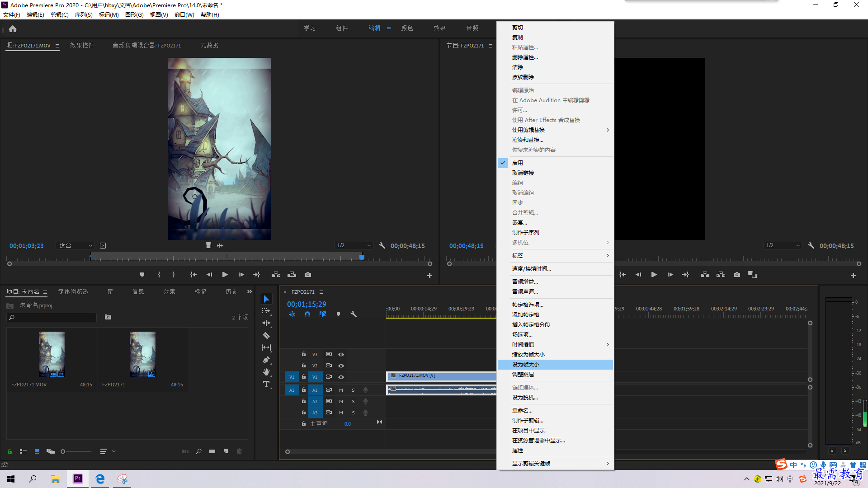Screen dimensions: 868x488
Task: Choose 重命名 from context menu
Action: coord(555,411)
